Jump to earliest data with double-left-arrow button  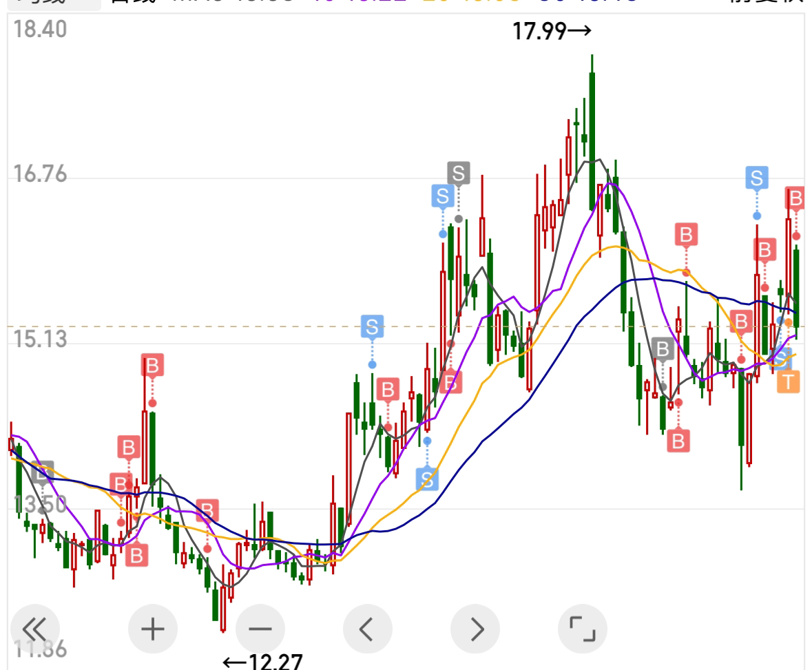(x=34, y=629)
